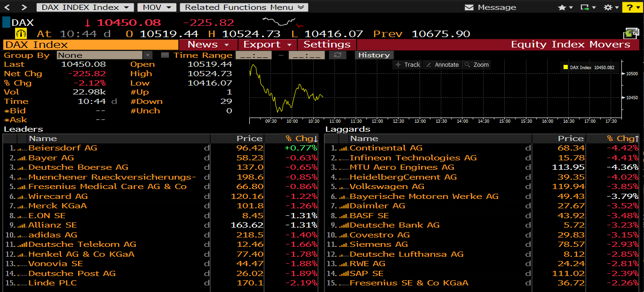
Task: Expand the Group By dropdown
Action: click(x=148, y=55)
